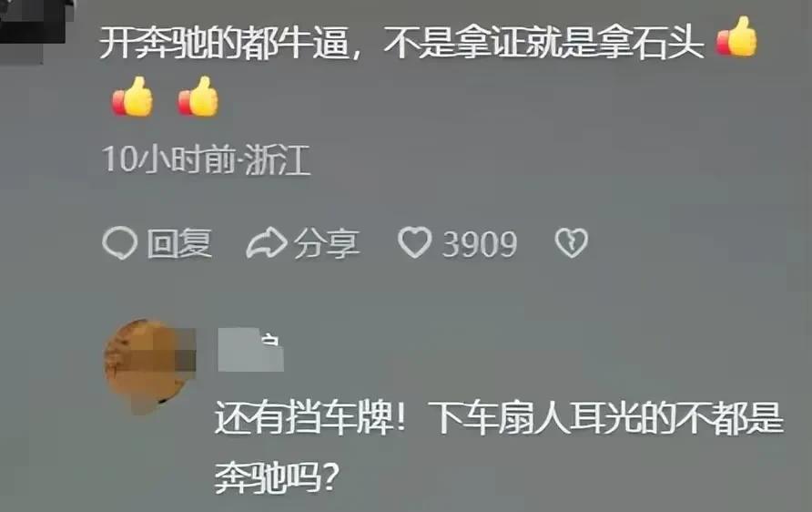This screenshot has width=812, height=512.
Task: Tap the thumbs-up emoji after 拿石头
Action: pyautogui.click(x=736, y=36)
